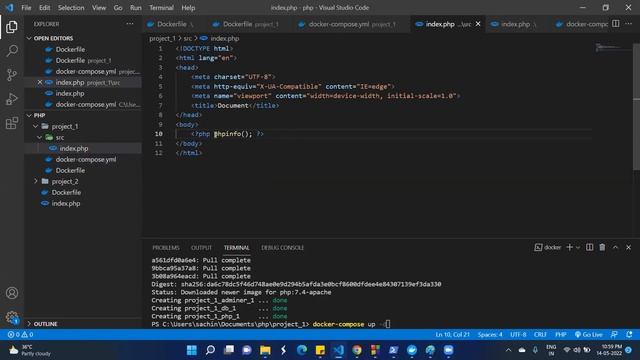
Task: Open the Terminal menu
Action: tap(161, 8)
